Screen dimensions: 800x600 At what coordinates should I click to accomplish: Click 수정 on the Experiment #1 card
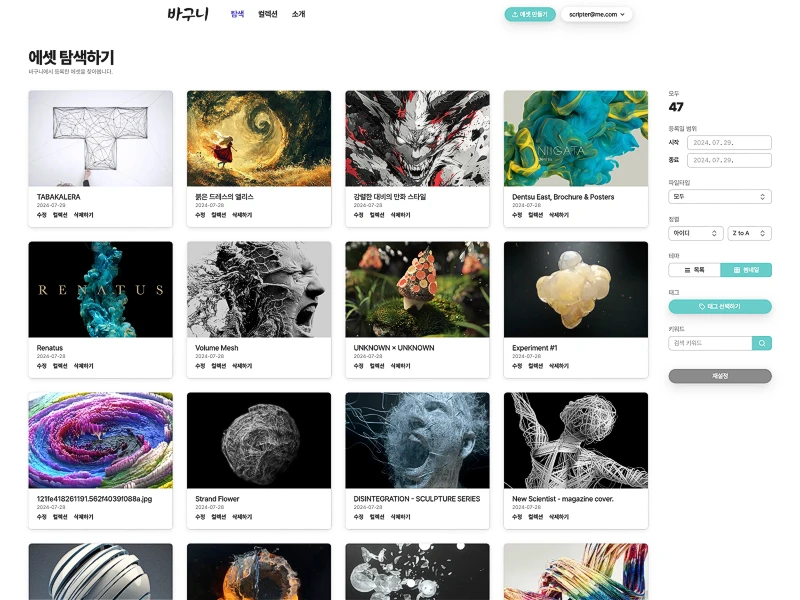point(517,366)
